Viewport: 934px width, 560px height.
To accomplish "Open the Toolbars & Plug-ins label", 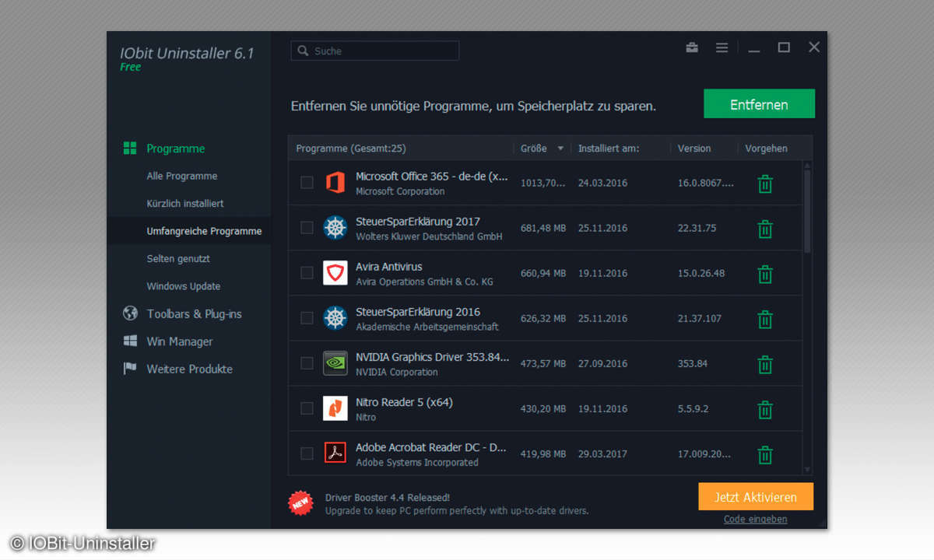I will 195,314.
